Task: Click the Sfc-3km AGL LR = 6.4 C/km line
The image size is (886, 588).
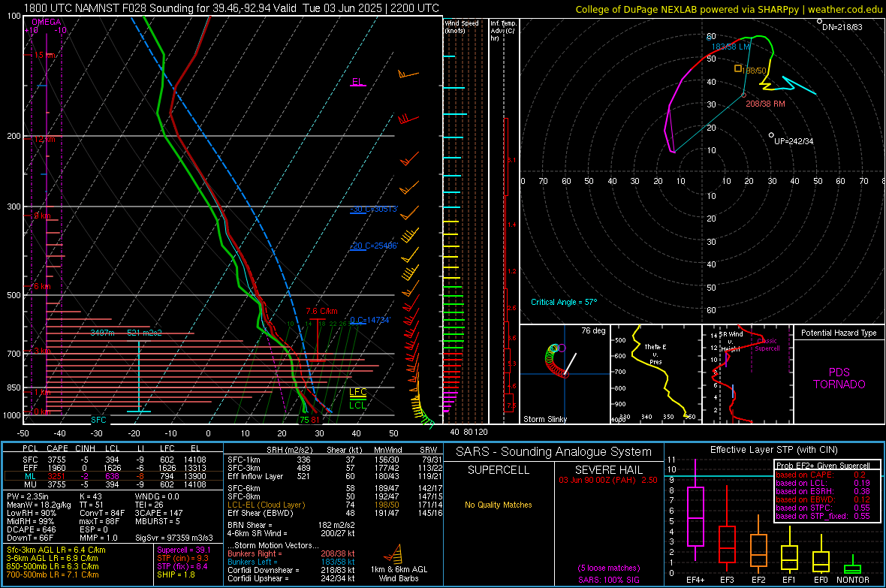Action: (56, 550)
